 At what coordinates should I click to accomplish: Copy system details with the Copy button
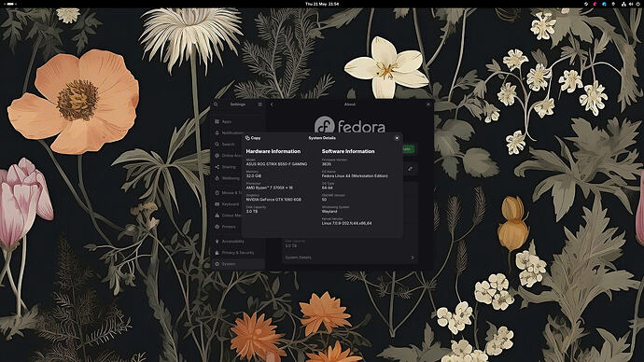point(253,138)
